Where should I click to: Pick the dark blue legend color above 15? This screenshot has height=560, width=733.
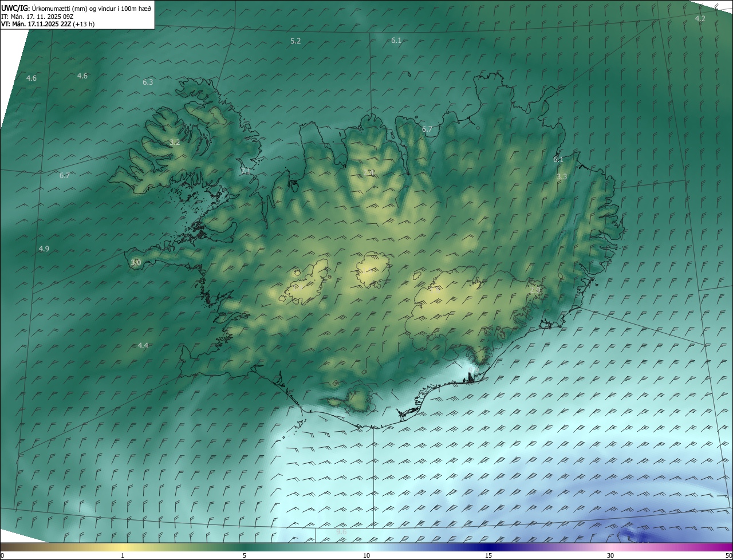tap(488, 547)
